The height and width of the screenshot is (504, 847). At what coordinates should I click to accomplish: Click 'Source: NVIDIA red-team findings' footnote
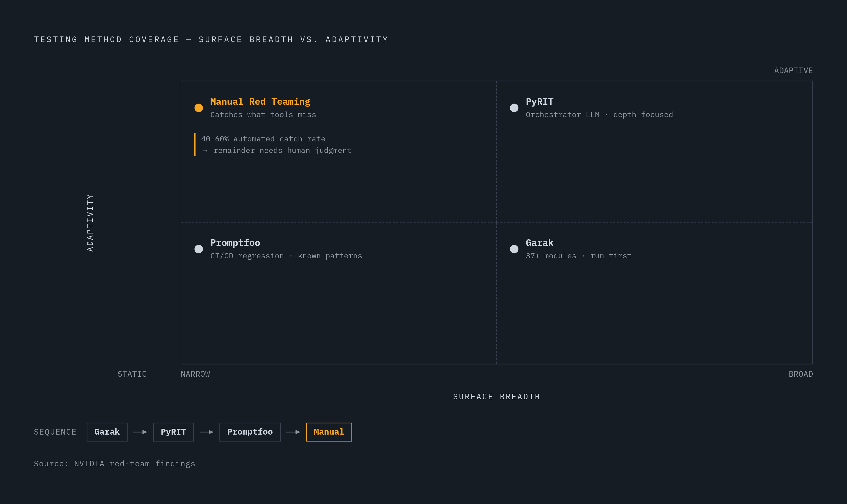[114, 464]
